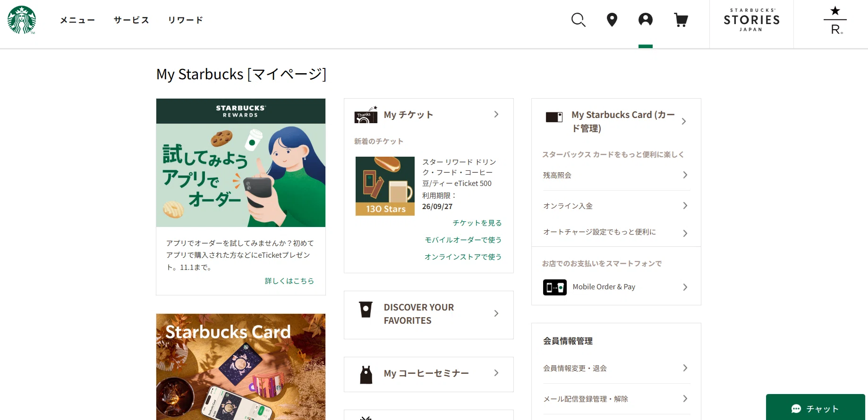
Task: Click the Starbucks siren logo
Action: [22, 20]
